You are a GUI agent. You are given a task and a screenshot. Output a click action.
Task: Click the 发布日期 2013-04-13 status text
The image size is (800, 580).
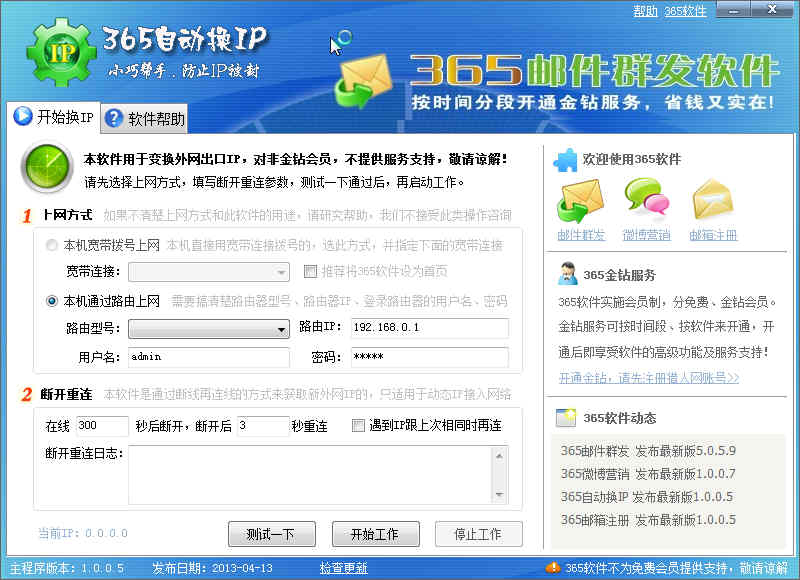click(x=212, y=568)
